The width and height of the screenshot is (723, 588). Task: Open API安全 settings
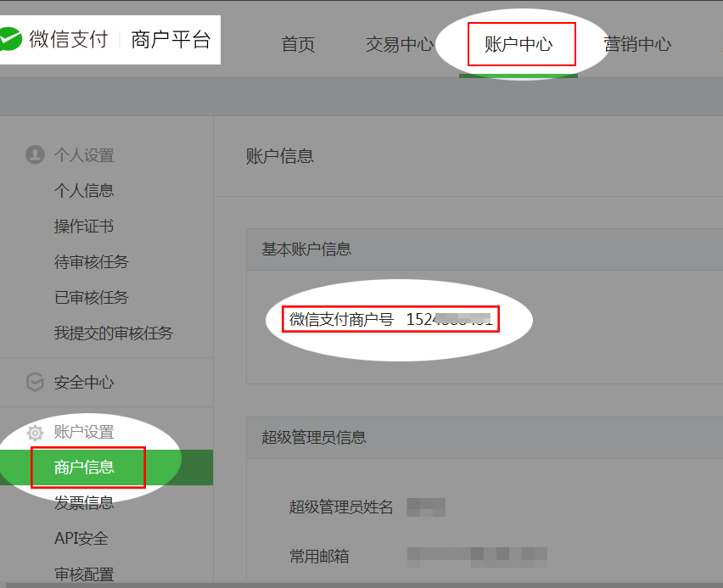[81, 538]
